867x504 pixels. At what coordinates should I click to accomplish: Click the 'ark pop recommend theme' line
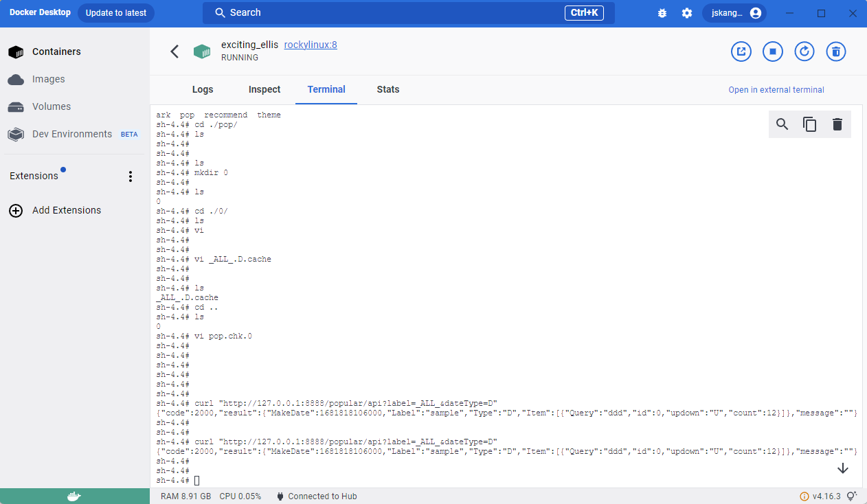[218, 115]
